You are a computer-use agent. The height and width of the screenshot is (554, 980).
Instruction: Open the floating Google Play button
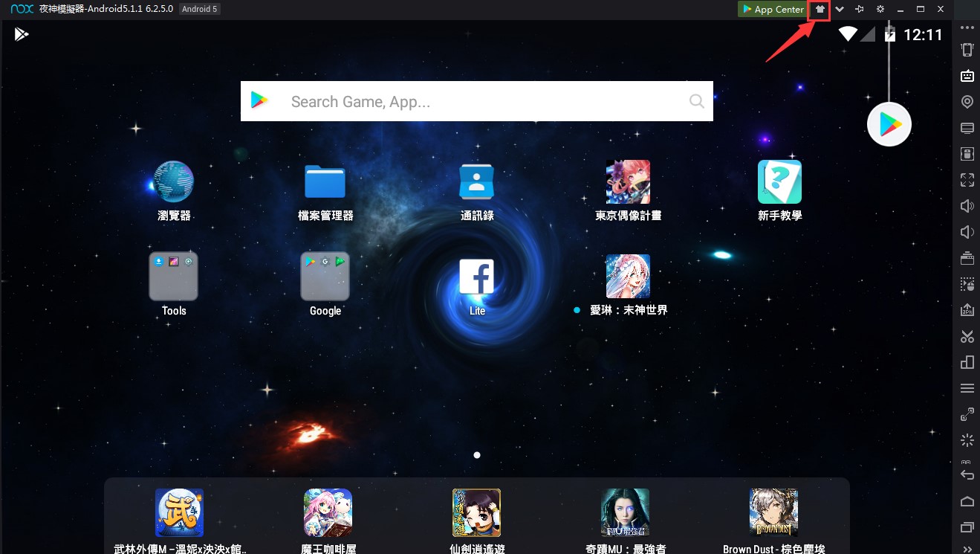(x=889, y=124)
